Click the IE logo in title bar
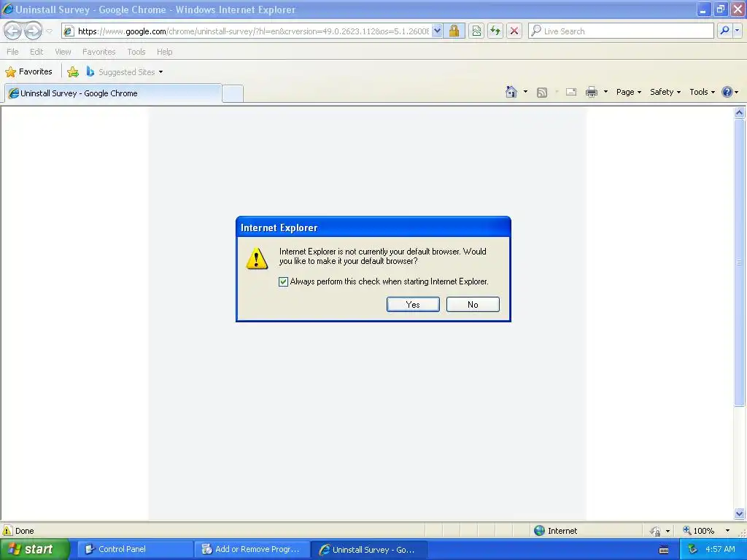This screenshot has height=560, width=747. click(x=7, y=9)
